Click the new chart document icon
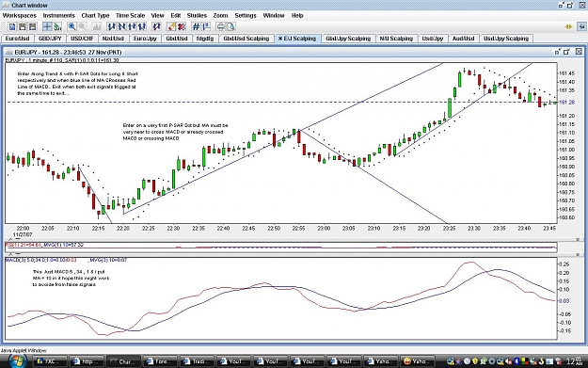 (12, 26)
